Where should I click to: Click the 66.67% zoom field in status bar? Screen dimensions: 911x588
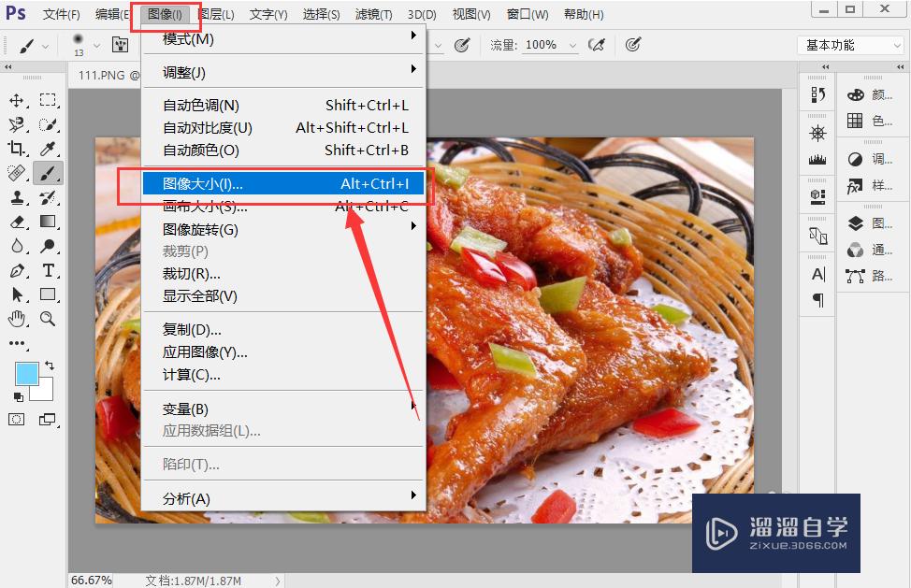click(91, 580)
